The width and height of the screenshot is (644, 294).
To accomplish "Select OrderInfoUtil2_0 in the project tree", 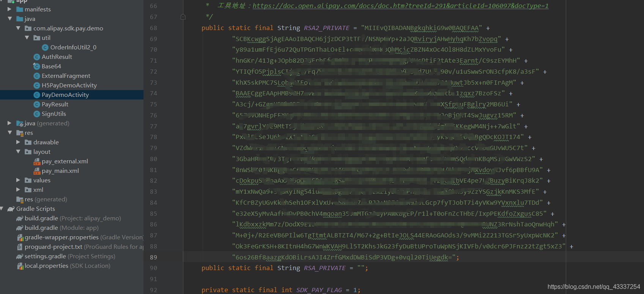I will coord(73,47).
